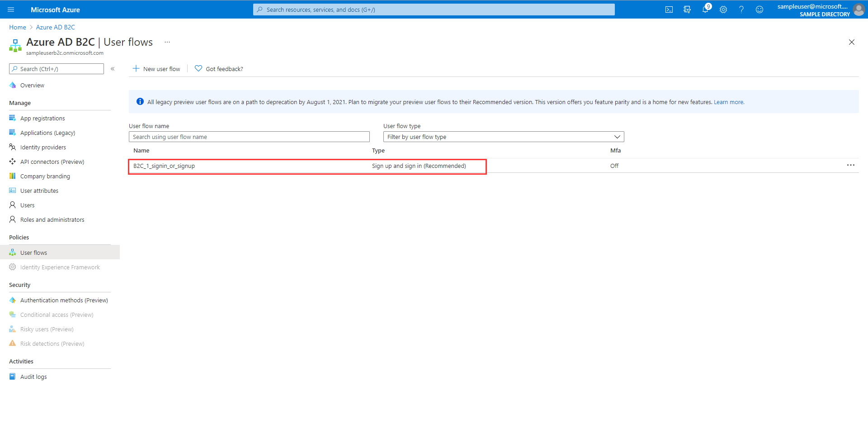Click the Azure AD B2C resource icon

point(15,46)
